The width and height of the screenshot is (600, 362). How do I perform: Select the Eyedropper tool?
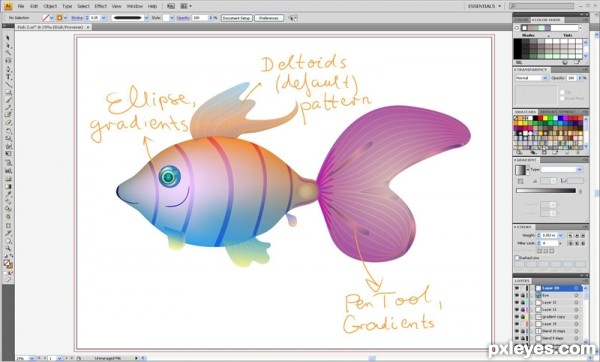(8, 194)
